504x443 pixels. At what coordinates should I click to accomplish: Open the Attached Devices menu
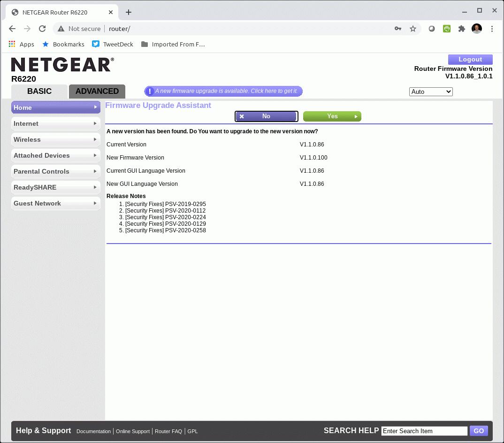pyautogui.click(x=55, y=155)
